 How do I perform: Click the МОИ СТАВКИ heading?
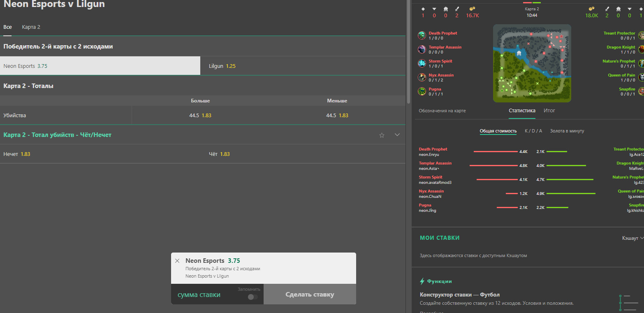[x=440, y=238]
